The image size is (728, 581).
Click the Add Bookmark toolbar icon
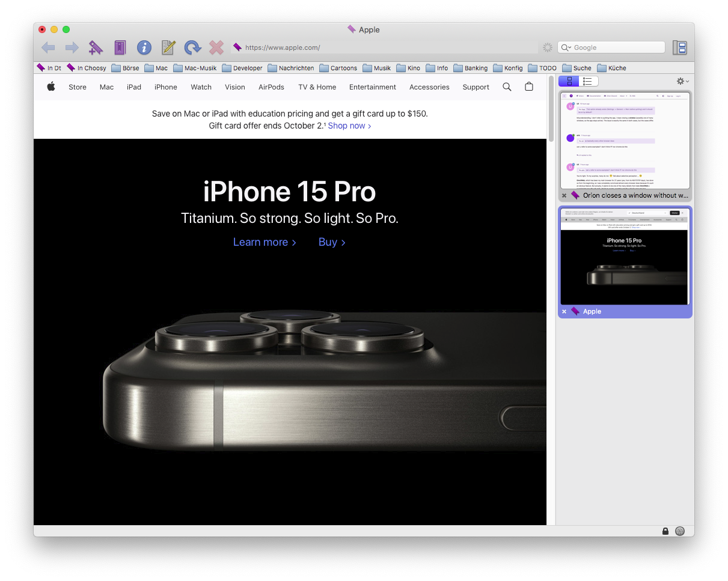point(96,47)
